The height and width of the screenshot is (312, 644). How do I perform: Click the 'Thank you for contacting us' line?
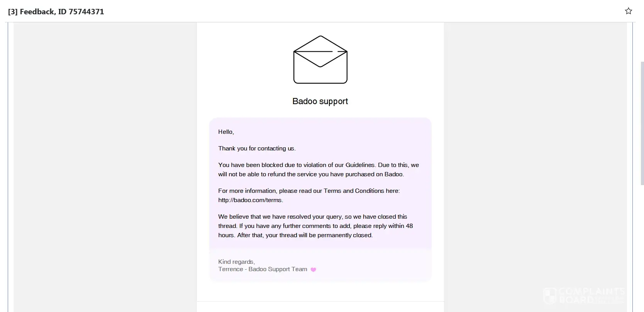pyautogui.click(x=257, y=148)
